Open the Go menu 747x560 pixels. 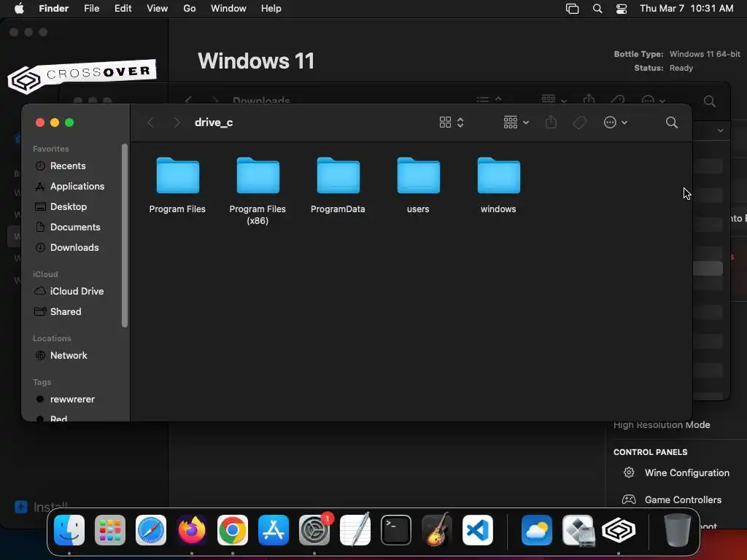190,9
